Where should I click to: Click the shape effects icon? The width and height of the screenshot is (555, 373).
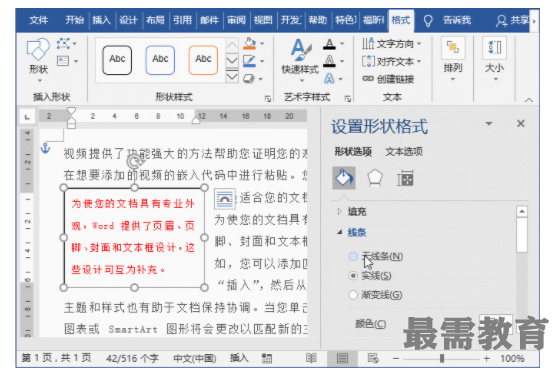tap(250, 78)
